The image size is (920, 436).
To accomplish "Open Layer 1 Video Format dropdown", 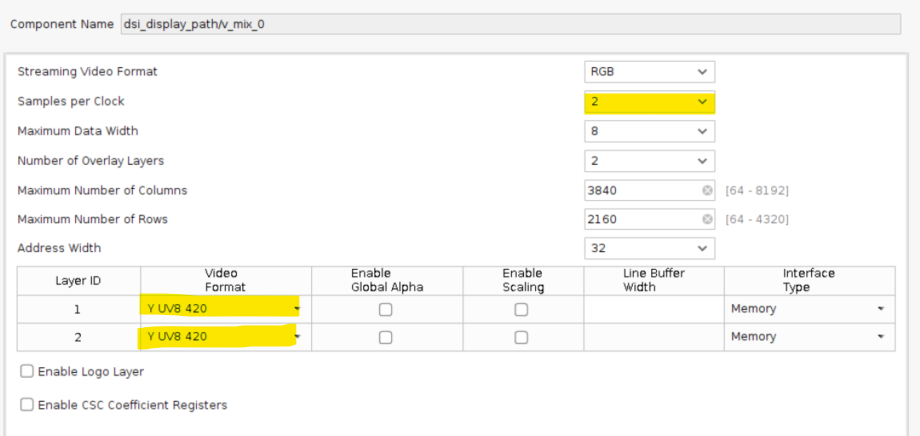I will (220, 309).
